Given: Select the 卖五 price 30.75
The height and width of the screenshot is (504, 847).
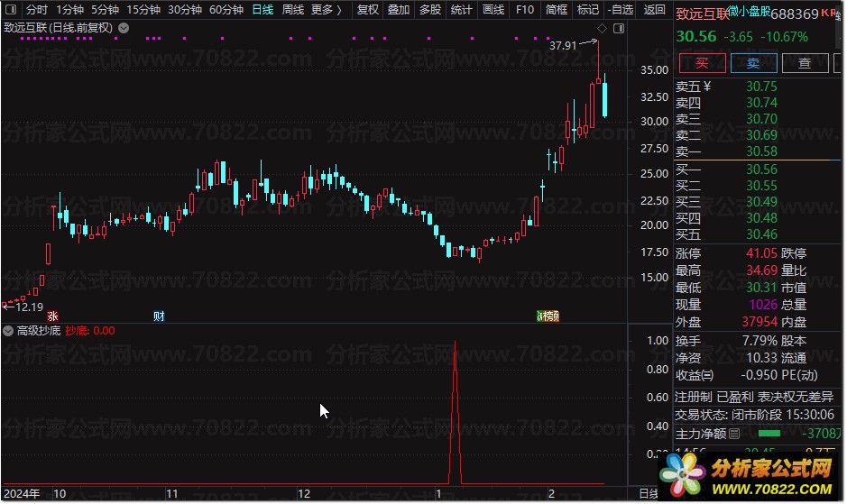Looking at the screenshot, I should (x=761, y=87).
